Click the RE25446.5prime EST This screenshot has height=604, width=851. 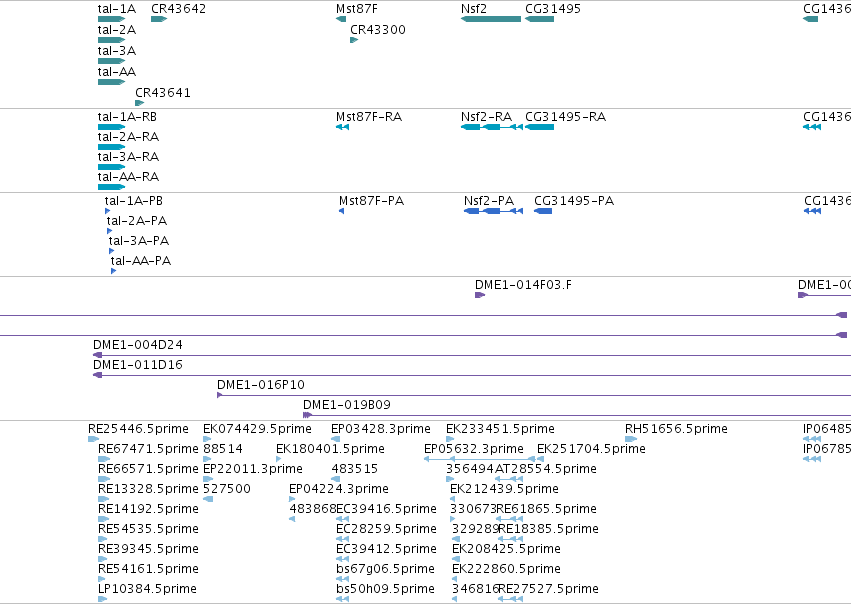93,439
